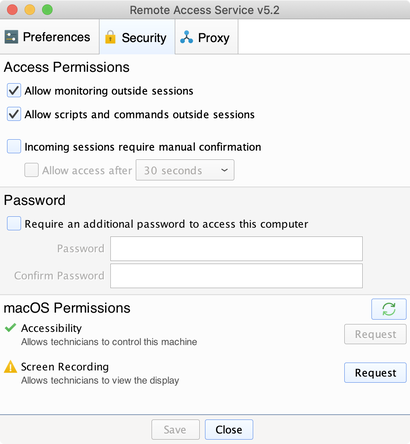Tick Require an additional password checkbox
410x444 pixels.
tap(14, 223)
